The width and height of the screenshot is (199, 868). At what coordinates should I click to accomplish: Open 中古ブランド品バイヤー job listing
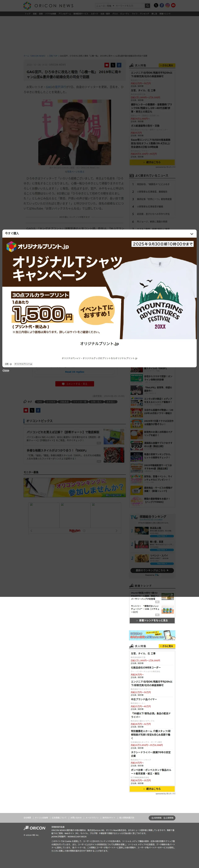click(x=144, y=699)
